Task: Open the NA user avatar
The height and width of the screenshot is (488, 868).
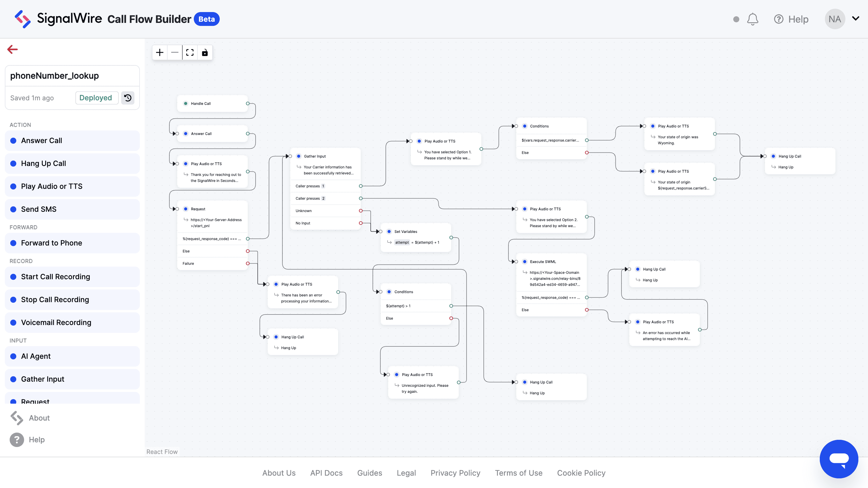Action: (x=835, y=19)
